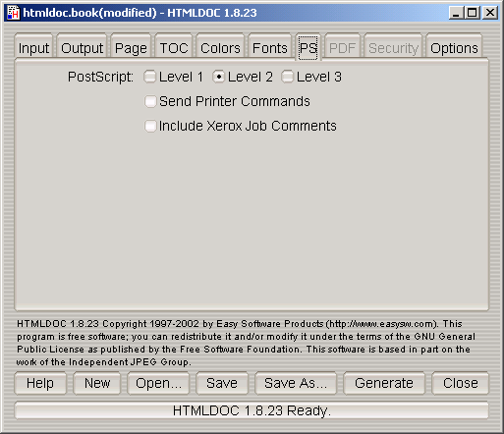This screenshot has height=434, width=504.
Task: Select PostScript Level 2 radio button
Action: (218, 77)
